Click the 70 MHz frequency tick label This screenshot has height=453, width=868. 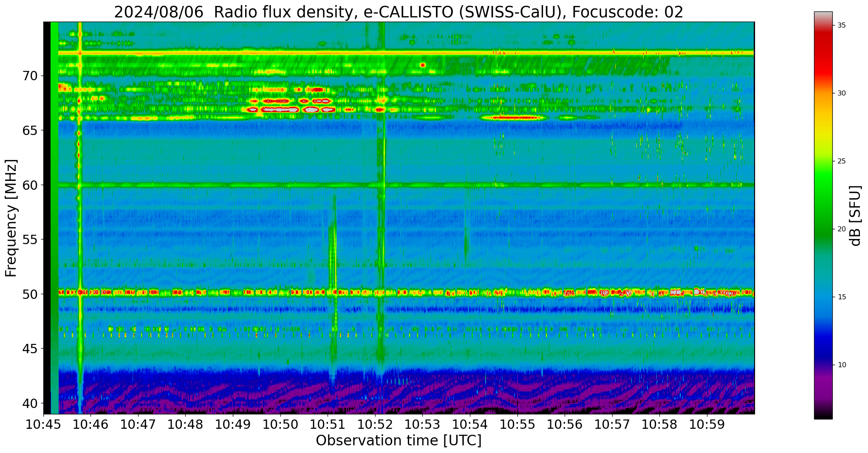[x=30, y=76]
